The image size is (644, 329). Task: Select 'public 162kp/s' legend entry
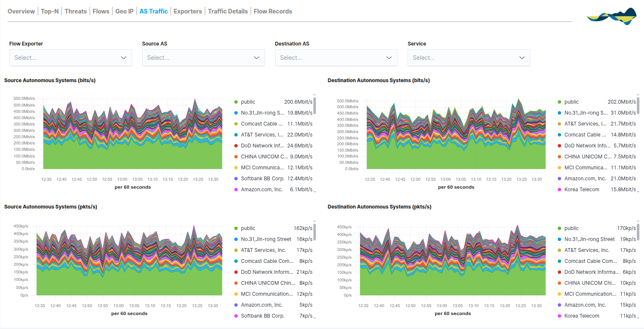[273, 228]
